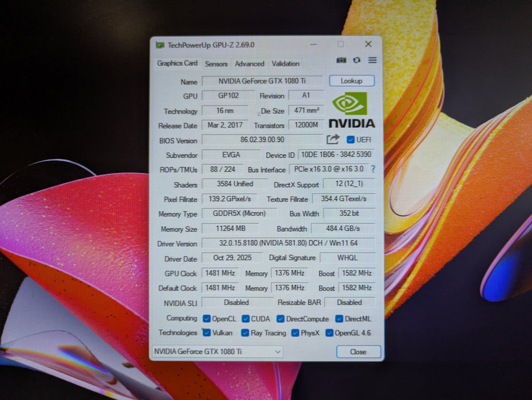Toggle the Vulkan checkbox
This screenshot has width=532, height=400.
tap(207, 333)
